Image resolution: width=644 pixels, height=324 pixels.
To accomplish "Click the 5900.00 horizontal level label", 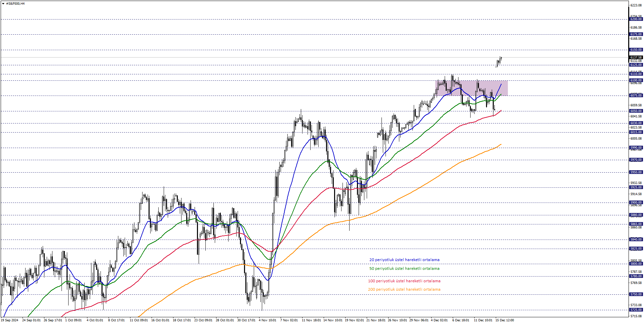I will [636, 203].
